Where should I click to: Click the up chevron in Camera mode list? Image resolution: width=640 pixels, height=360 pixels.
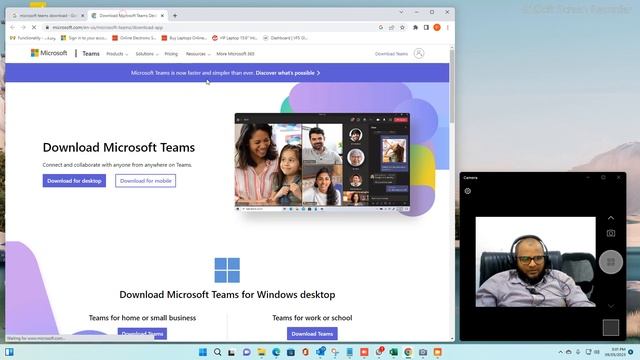coord(611,218)
